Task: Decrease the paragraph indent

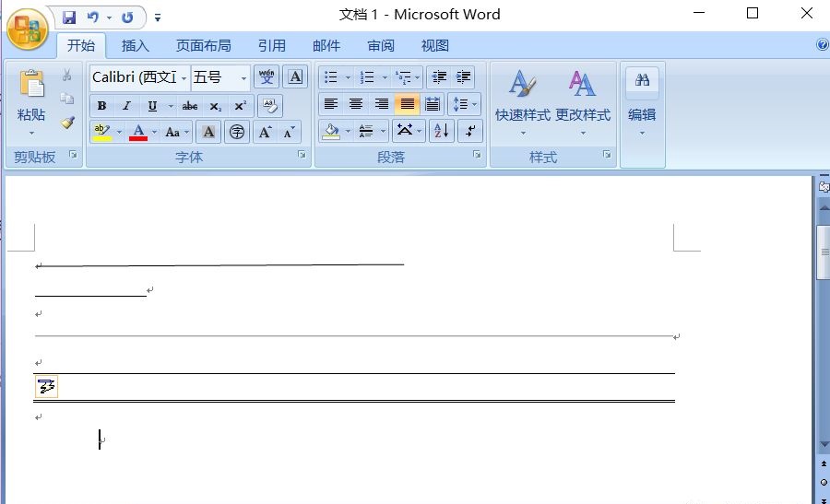Action: (439, 77)
